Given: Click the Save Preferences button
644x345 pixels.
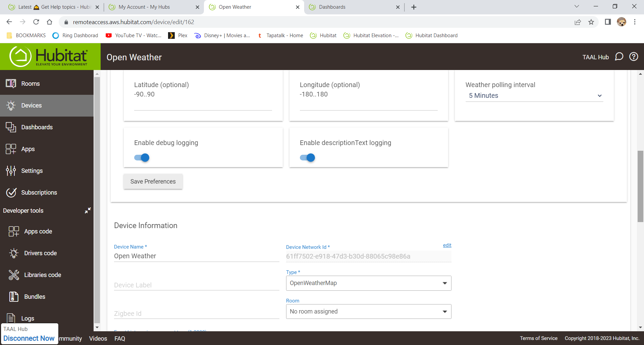Looking at the screenshot, I should [x=153, y=182].
